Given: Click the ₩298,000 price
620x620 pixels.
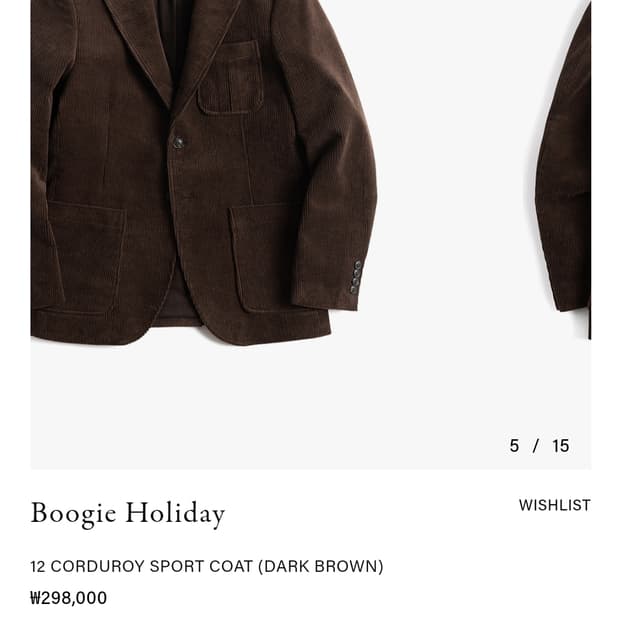Looking at the screenshot, I should (x=69, y=598).
